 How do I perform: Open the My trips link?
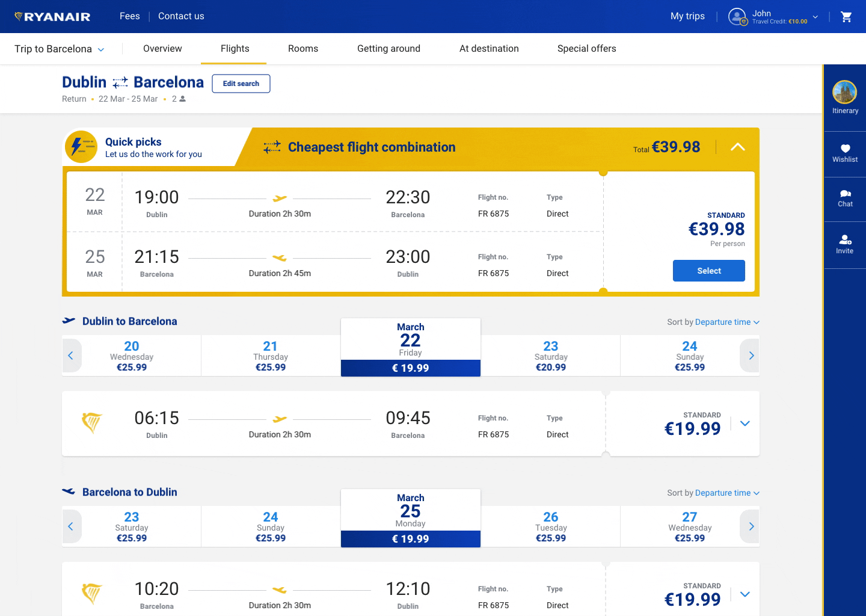coord(687,16)
